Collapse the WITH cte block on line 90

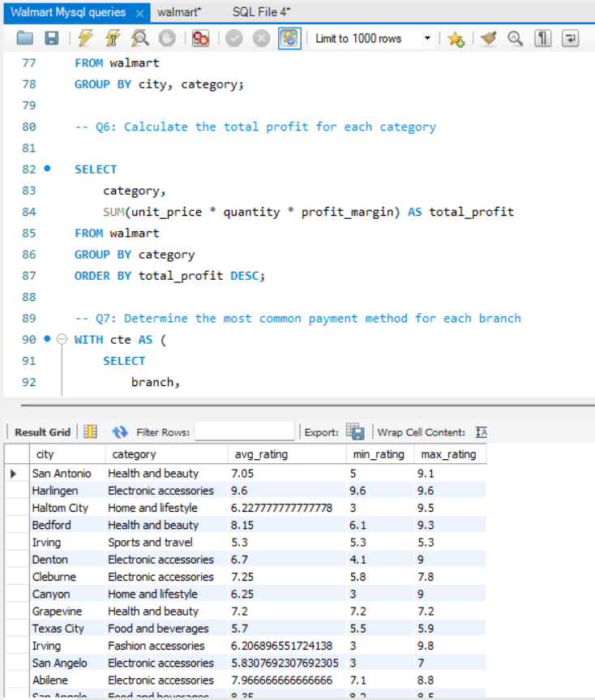[62, 340]
